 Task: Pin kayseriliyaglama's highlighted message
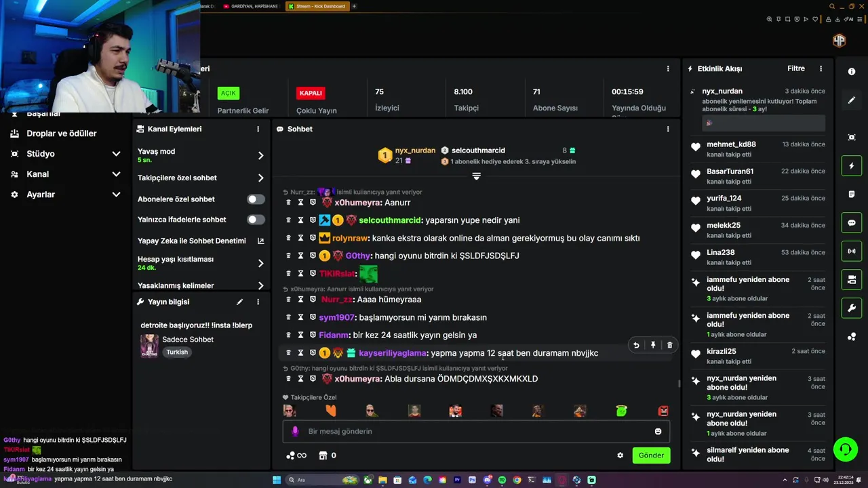[x=653, y=345]
